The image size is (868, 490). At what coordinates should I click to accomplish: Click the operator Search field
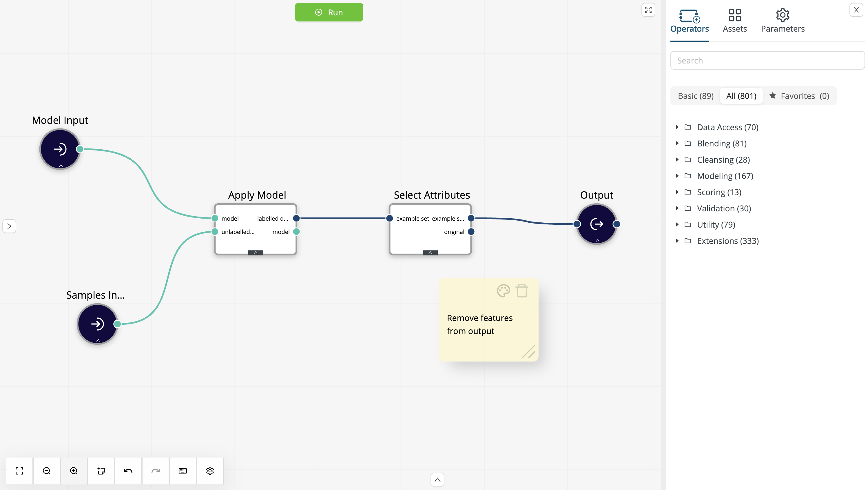[767, 60]
